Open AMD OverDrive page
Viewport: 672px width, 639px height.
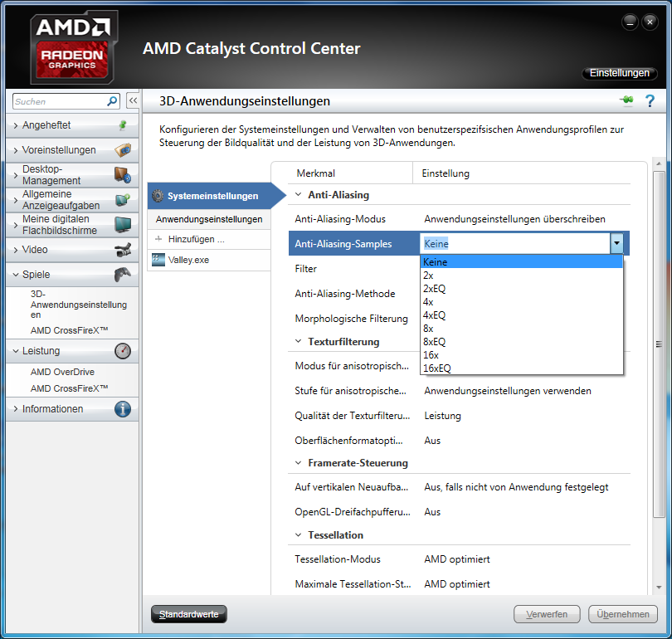click(62, 372)
